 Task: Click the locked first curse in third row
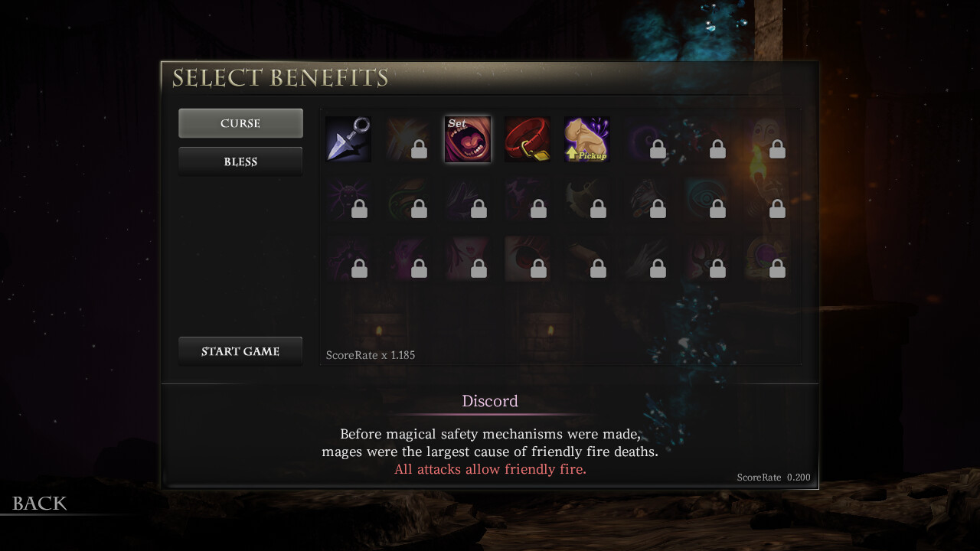[x=348, y=259]
